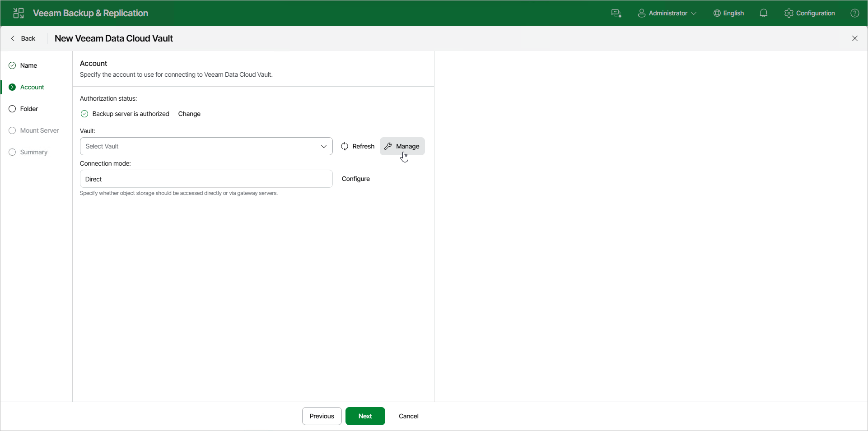868x431 pixels.
Task: Click the 'Authorization status:' label
Action: pos(108,98)
